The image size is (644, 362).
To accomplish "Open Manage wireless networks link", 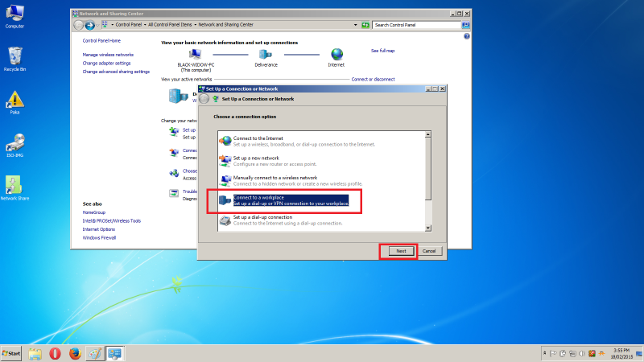I will [x=108, y=55].
